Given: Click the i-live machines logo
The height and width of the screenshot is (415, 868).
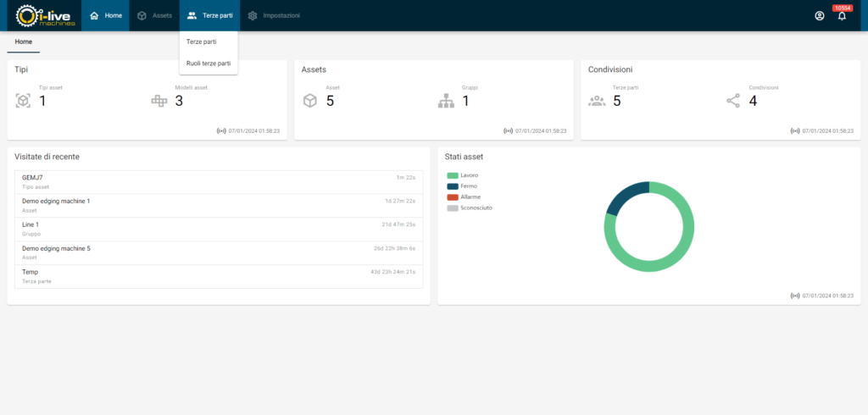Looking at the screenshot, I should coord(46,15).
